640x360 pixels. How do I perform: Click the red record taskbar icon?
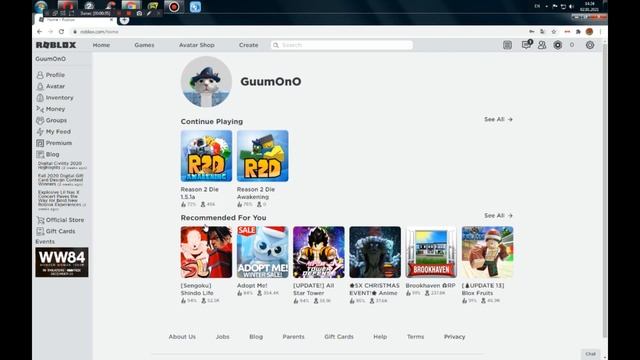[174, 7]
